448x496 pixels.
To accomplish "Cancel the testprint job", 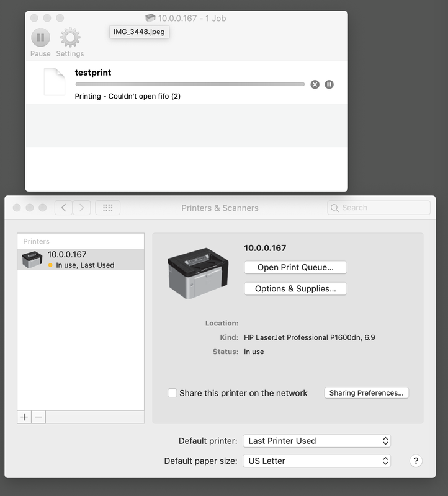I will 315,84.
